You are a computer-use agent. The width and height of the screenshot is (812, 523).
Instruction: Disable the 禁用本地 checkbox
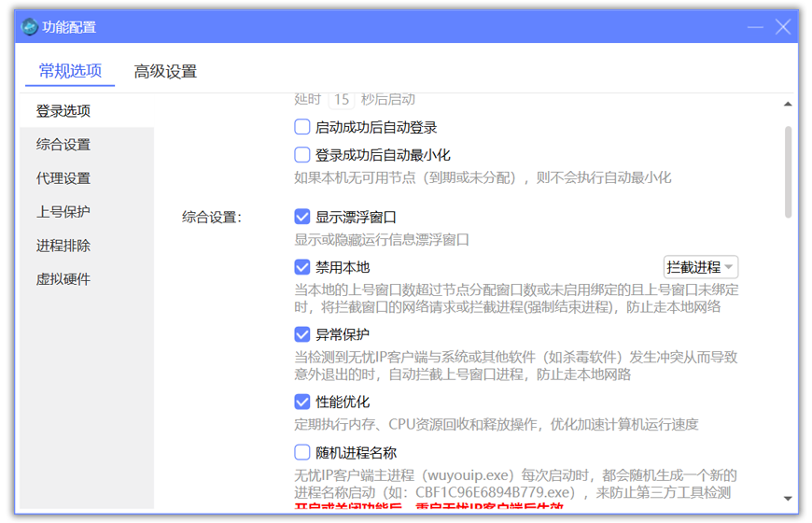pyautogui.click(x=302, y=267)
